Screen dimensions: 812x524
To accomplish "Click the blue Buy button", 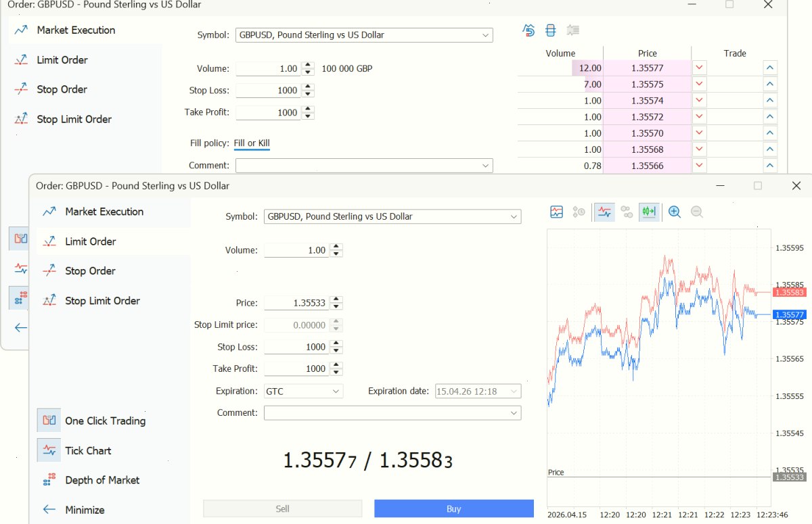I will [x=454, y=509].
